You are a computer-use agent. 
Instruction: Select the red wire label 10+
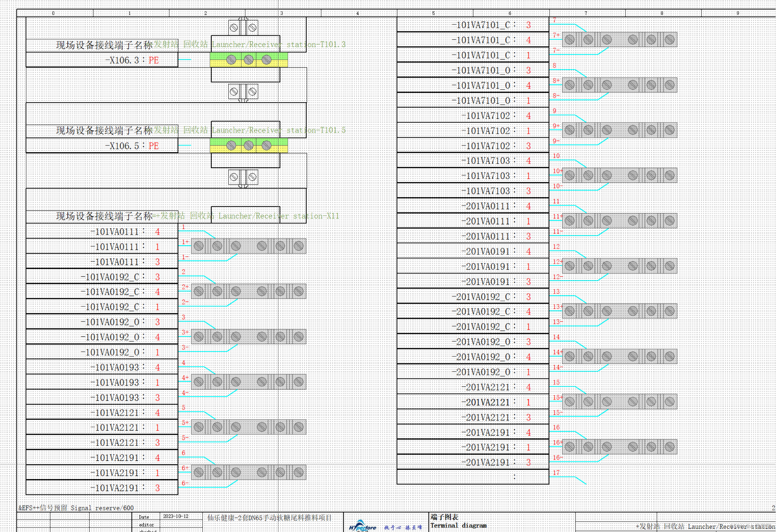[x=557, y=171]
